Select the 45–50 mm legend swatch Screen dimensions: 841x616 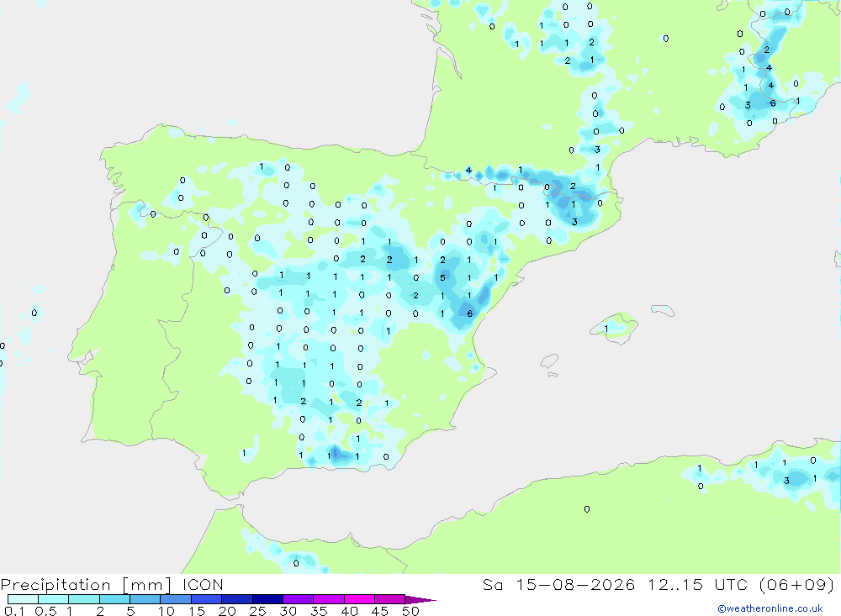[389, 599]
